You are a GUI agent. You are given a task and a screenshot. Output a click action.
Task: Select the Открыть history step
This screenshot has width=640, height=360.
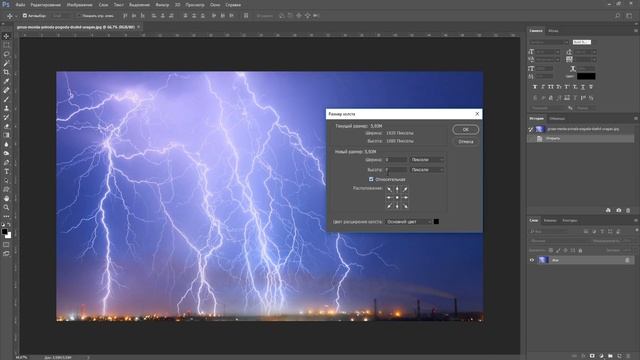click(x=580, y=138)
